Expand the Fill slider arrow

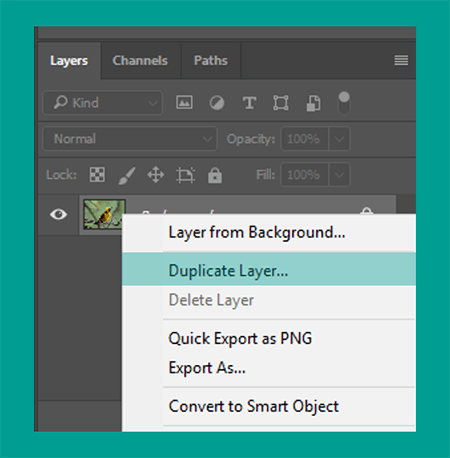pos(339,175)
